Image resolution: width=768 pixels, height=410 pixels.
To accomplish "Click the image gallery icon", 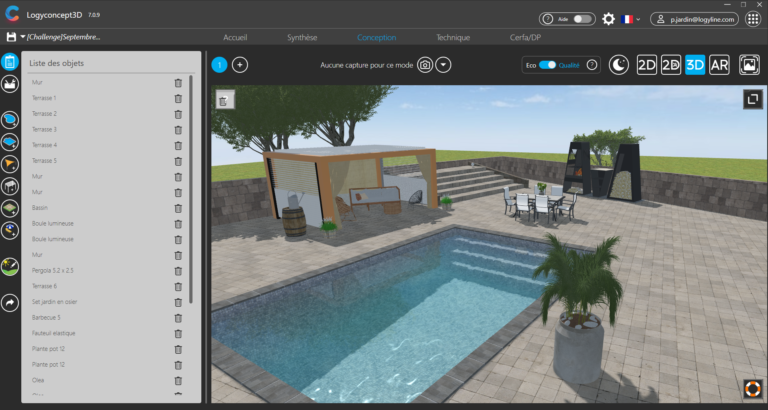I will [x=749, y=65].
